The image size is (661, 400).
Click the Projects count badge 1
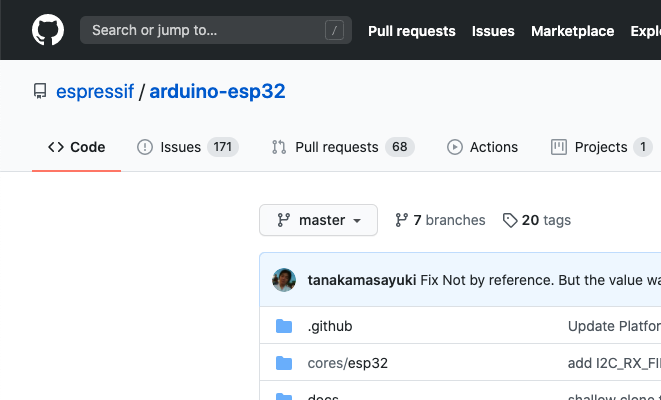click(x=643, y=147)
